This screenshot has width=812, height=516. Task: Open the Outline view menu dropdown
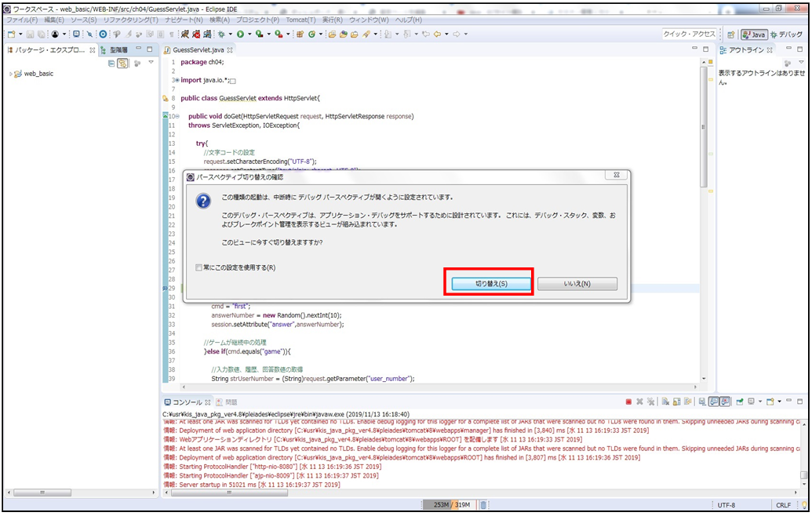[801, 63]
